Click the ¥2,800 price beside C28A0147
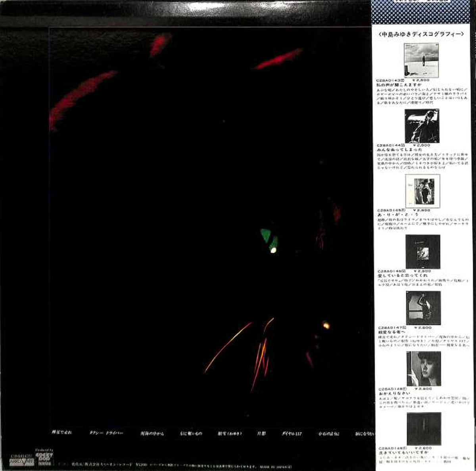Screen dimensions: 476x471 (423, 327)
